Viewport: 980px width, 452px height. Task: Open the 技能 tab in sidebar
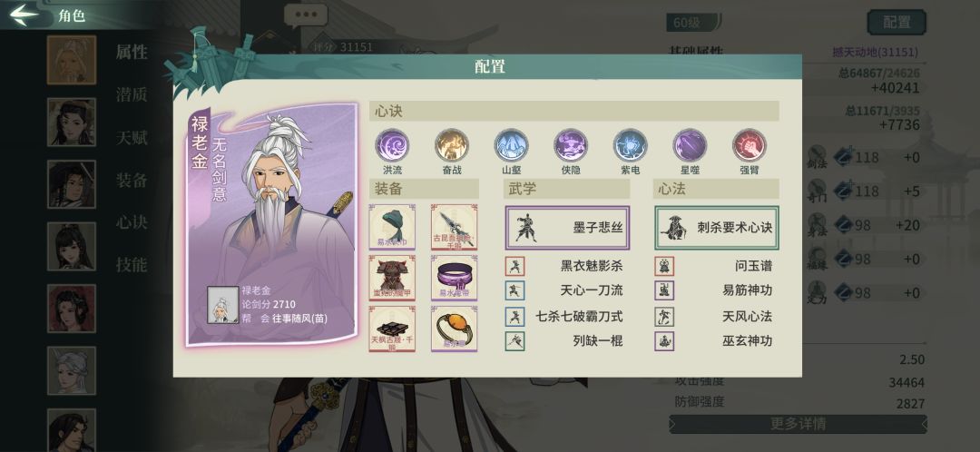(x=132, y=265)
